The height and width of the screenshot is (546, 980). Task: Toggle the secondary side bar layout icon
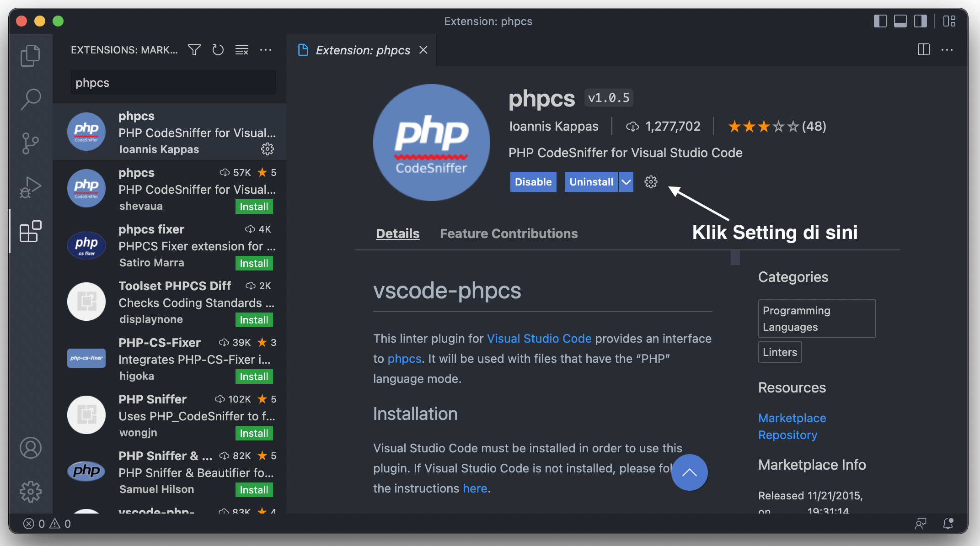921,21
